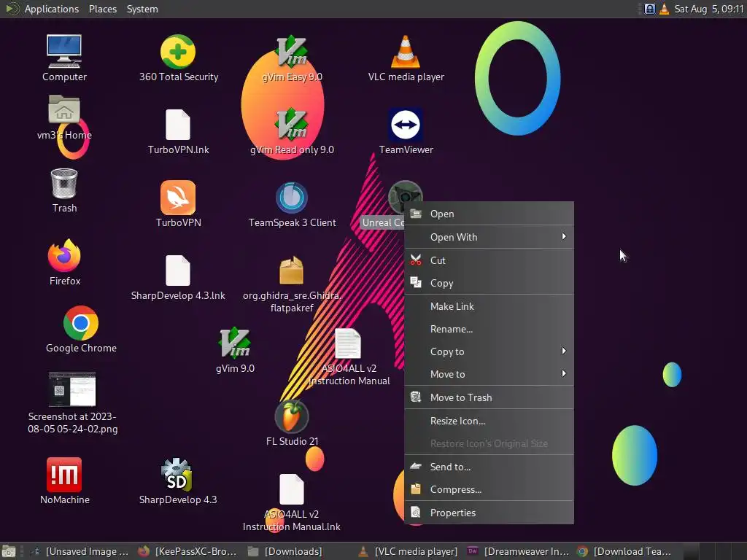Switch to the Dreamweaver taskbar window
The height and width of the screenshot is (560, 747).
[518, 551]
